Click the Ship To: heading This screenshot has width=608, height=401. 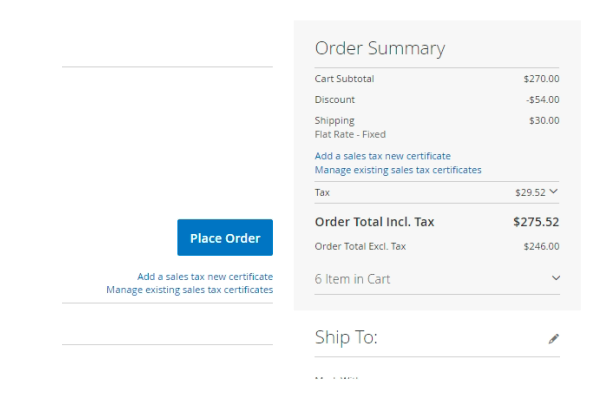tap(346, 338)
